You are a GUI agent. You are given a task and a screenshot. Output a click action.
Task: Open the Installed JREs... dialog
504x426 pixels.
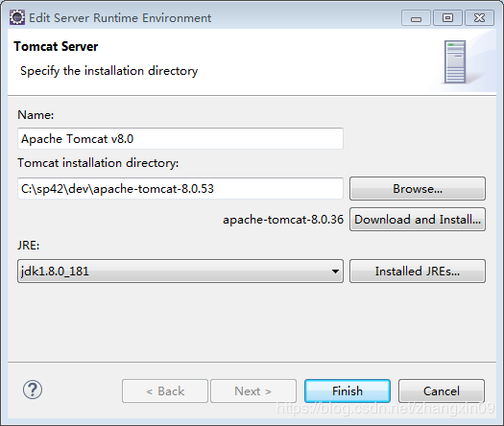(418, 272)
